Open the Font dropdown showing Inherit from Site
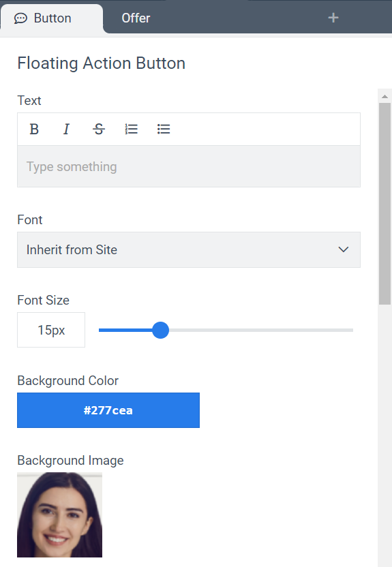Viewport: 392px width, 567px height. tap(189, 250)
